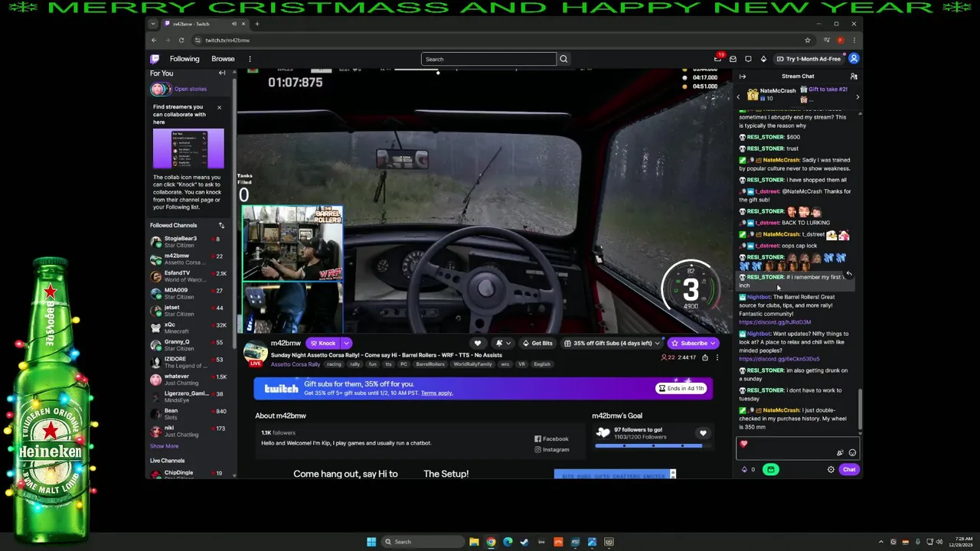Open the Assetto Corsa Rally category link
The width and height of the screenshot is (980, 551).
coord(296,364)
